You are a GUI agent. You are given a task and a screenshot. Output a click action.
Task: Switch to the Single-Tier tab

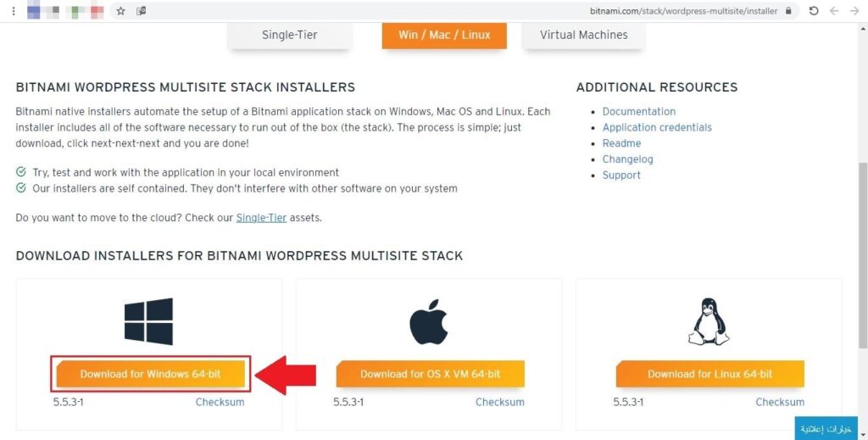(x=289, y=35)
